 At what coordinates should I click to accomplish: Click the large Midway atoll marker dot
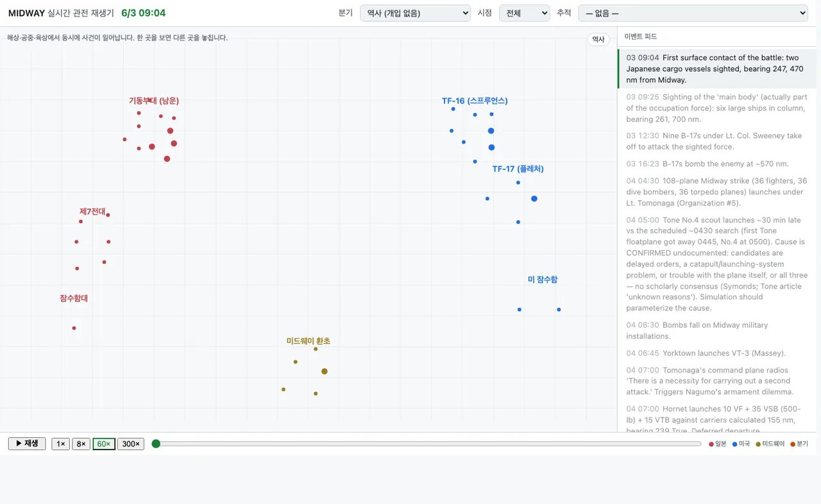tap(325, 371)
